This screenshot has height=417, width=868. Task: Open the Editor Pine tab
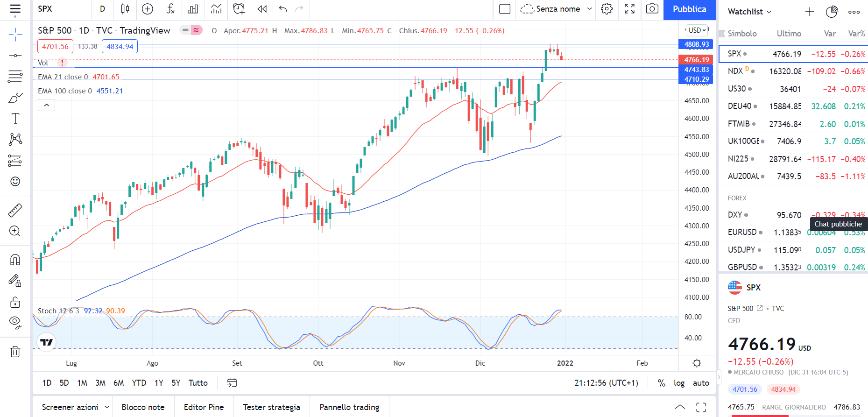coord(204,407)
